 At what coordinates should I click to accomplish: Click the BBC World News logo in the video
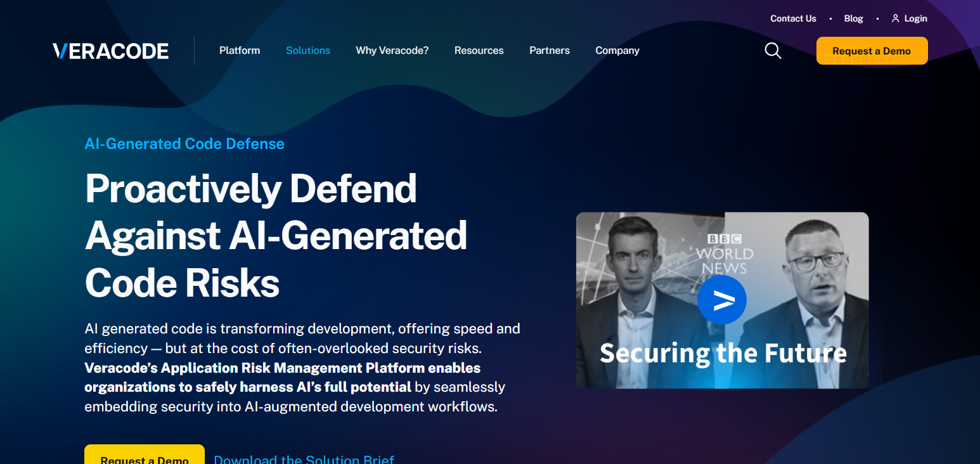point(724,254)
